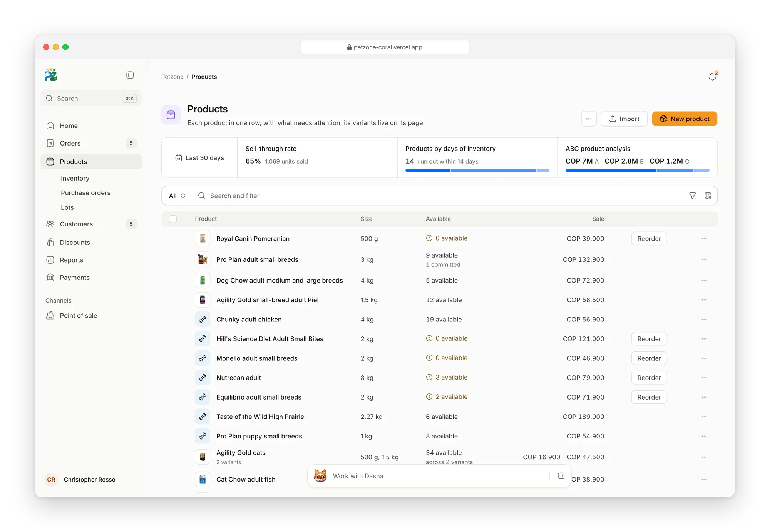Open the Payments section
This screenshot has width=770, height=532.
(91, 278)
